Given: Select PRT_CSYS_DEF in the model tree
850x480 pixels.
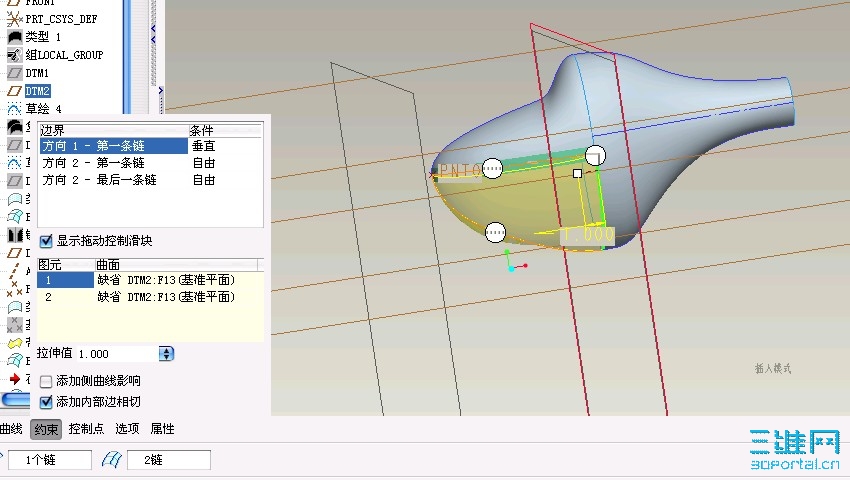Looking at the screenshot, I should pos(61,19).
